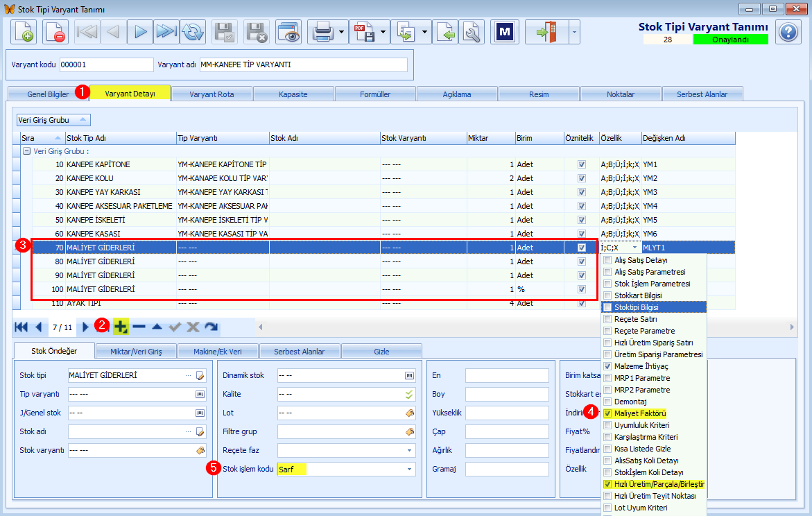
Task: Click the tag icon in the Stok varyantı field
Action: tap(200, 450)
